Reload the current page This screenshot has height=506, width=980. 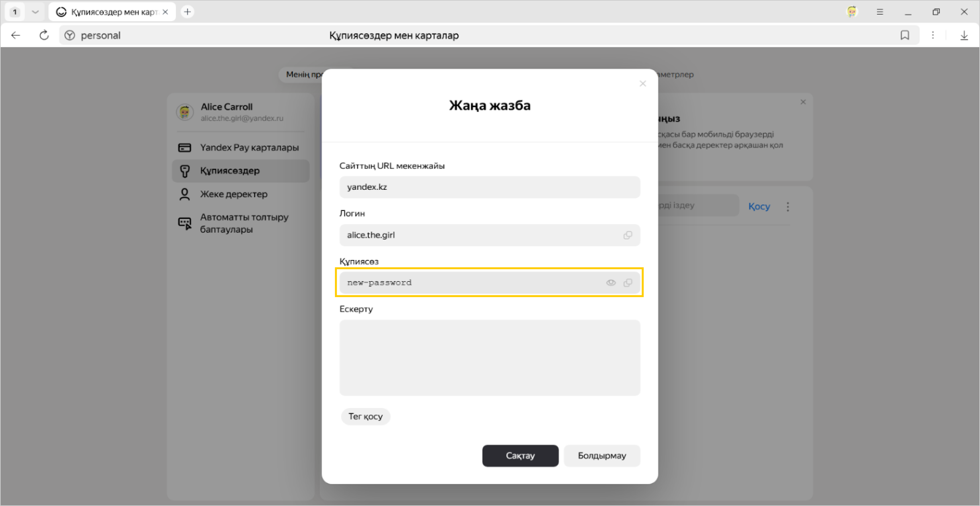(x=44, y=36)
